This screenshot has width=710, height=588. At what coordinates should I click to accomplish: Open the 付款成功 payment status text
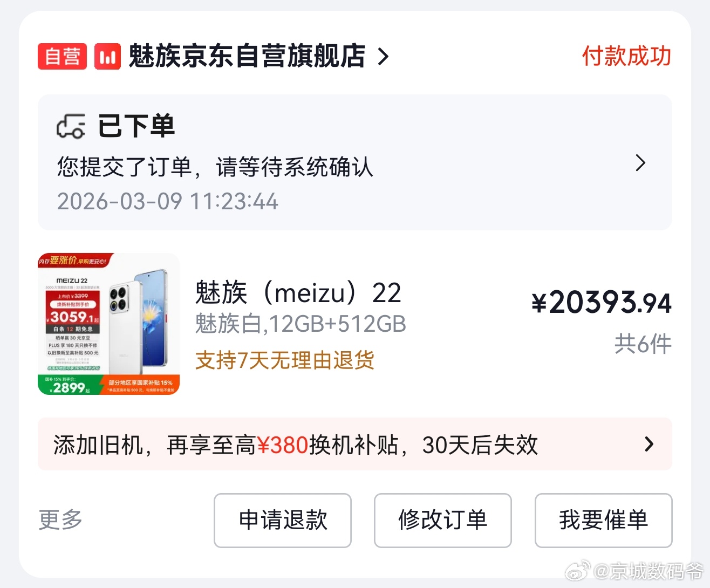627,56
